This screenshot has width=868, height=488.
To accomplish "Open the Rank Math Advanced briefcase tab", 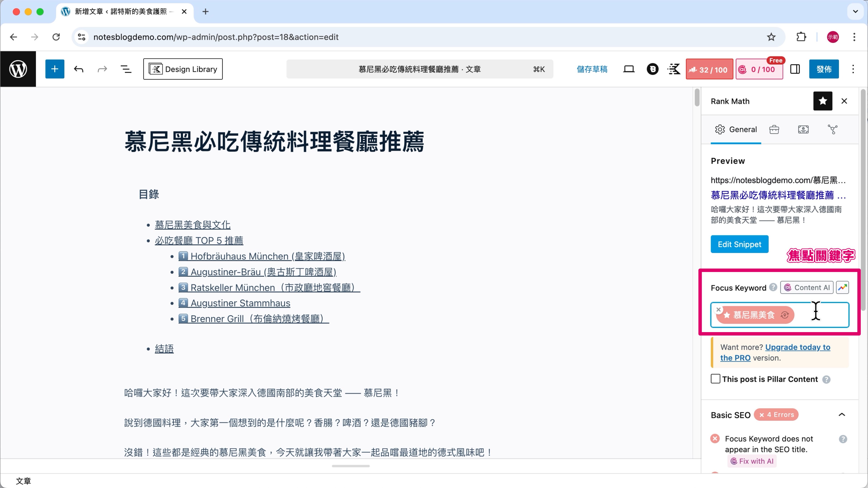I will click(x=774, y=129).
